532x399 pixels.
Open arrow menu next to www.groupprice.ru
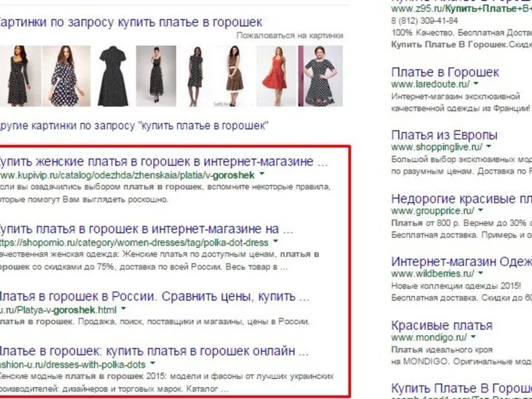click(480, 210)
